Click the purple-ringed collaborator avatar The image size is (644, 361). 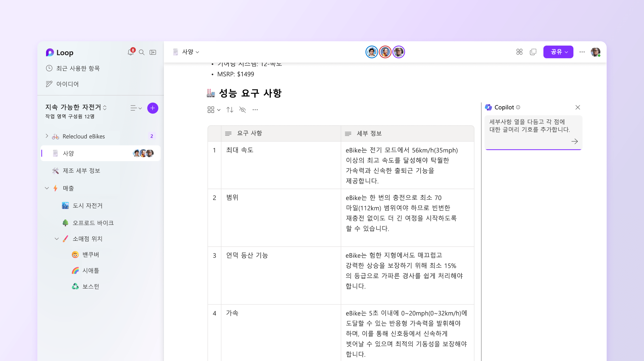(399, 52)
